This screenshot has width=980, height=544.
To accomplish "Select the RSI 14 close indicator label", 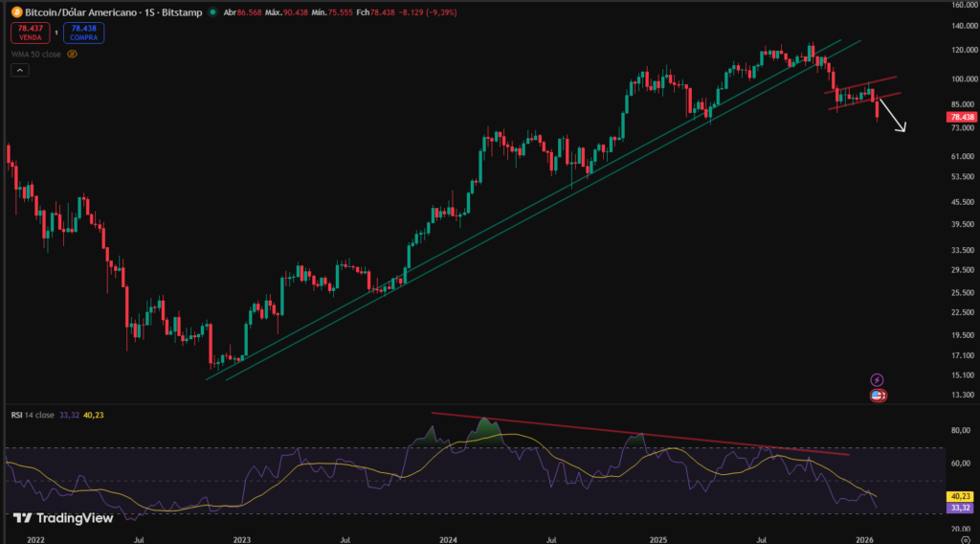I will point(33,416).
